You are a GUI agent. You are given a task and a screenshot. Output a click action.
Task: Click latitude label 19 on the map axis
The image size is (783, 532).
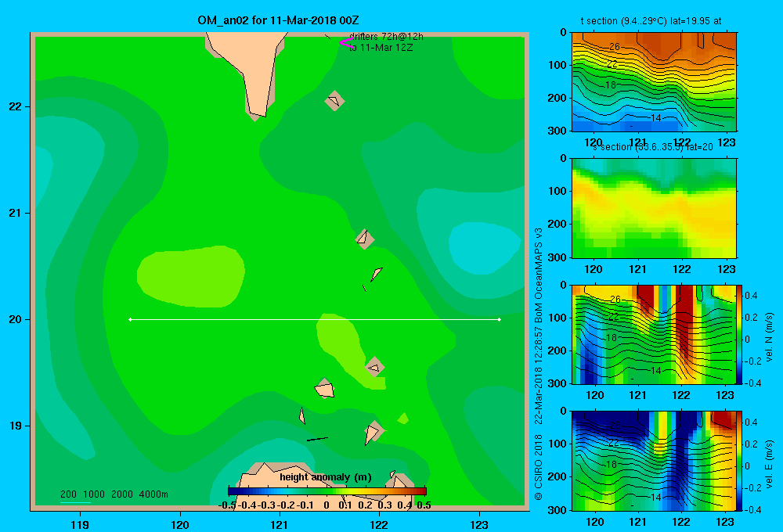(x=16, y=426)
